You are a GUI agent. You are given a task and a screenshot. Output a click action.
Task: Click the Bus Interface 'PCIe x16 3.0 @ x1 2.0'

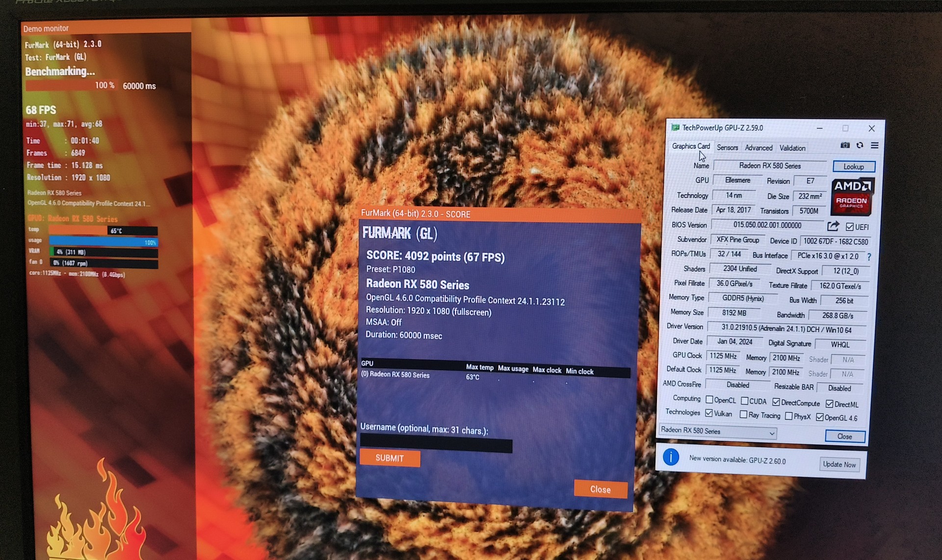pyautogui.click(x=827, y=256)
